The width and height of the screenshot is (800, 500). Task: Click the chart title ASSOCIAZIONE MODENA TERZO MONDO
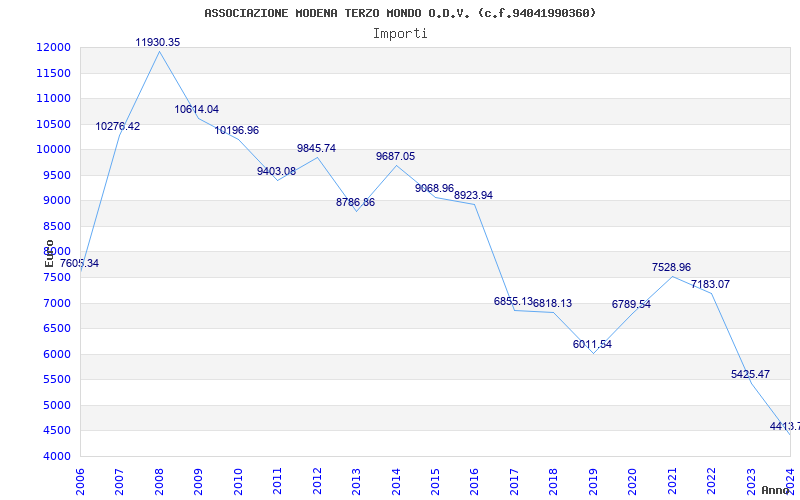coord(400,13)
